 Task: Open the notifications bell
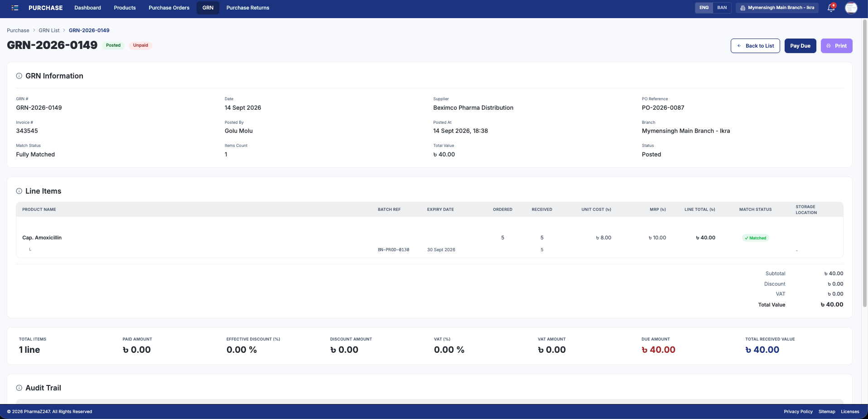[x=831, y=8]
